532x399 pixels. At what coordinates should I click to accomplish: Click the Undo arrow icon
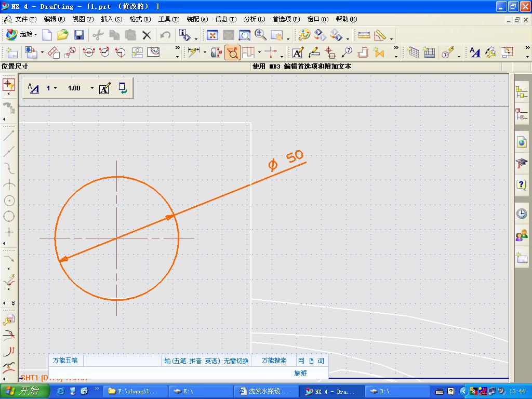165,35
